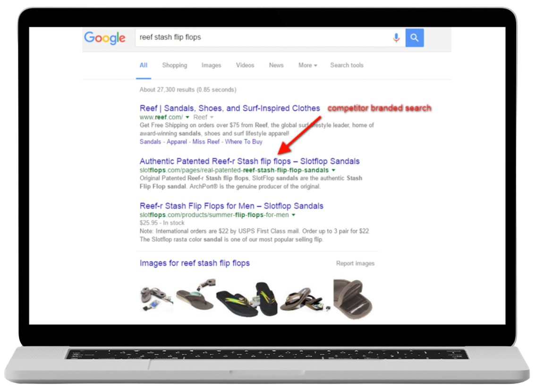
Task: Open the More menu dropdown
Action: pos(307,65)
